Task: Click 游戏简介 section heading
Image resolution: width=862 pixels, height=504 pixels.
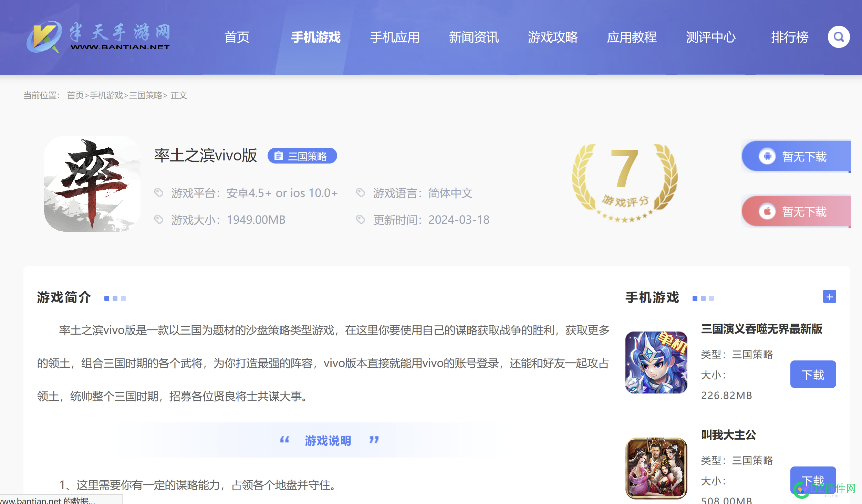Action: point(64,297)
